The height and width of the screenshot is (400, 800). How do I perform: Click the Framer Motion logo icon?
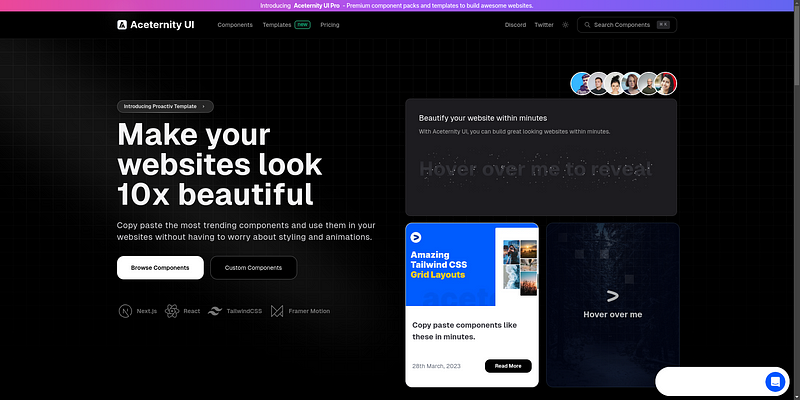tap(277, 311)
